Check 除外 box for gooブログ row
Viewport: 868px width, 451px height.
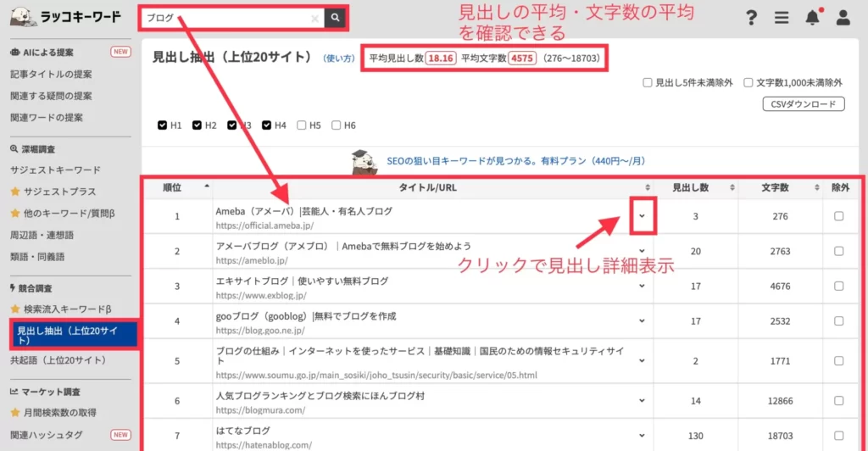coord(838,321)
